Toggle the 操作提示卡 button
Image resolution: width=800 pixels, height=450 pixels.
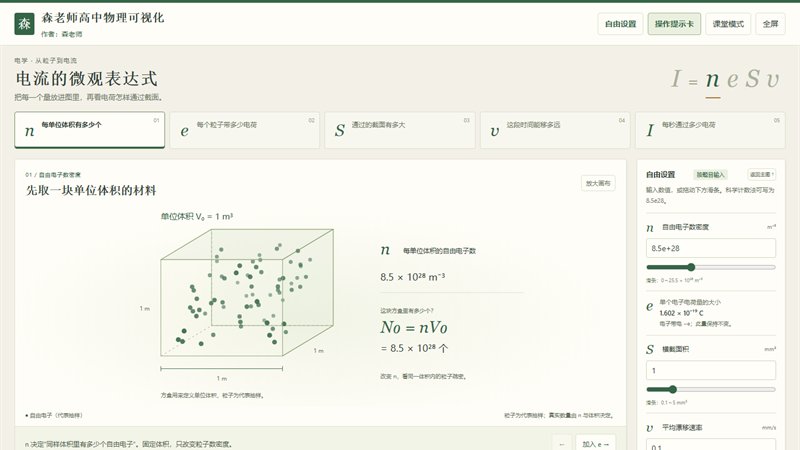click(x=674, y=24)
